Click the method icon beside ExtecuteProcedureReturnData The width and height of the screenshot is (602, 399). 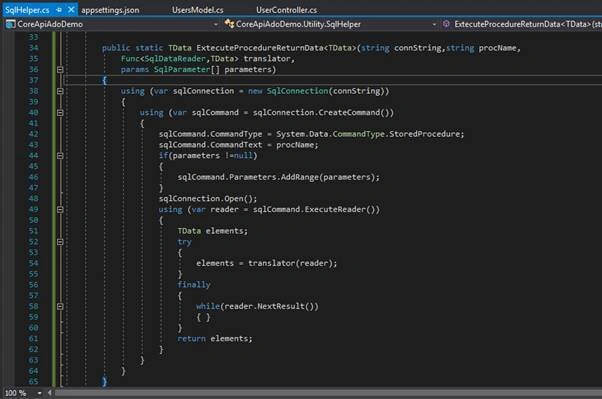[x=446, y=24]
